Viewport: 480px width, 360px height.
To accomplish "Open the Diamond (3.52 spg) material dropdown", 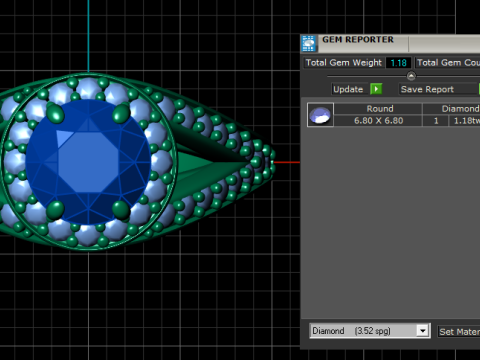I will click(x=370, y=331).
